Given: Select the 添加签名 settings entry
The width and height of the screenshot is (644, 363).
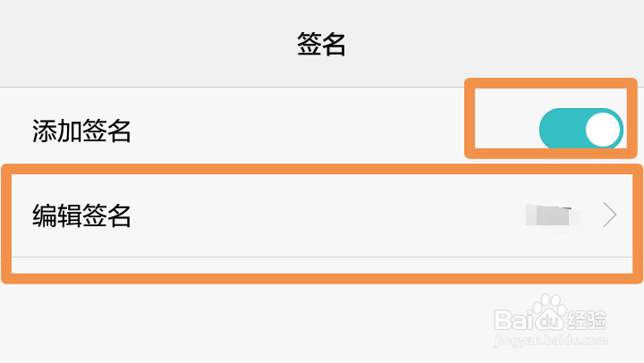Looking at the screenshot, I should coord(322,131).
